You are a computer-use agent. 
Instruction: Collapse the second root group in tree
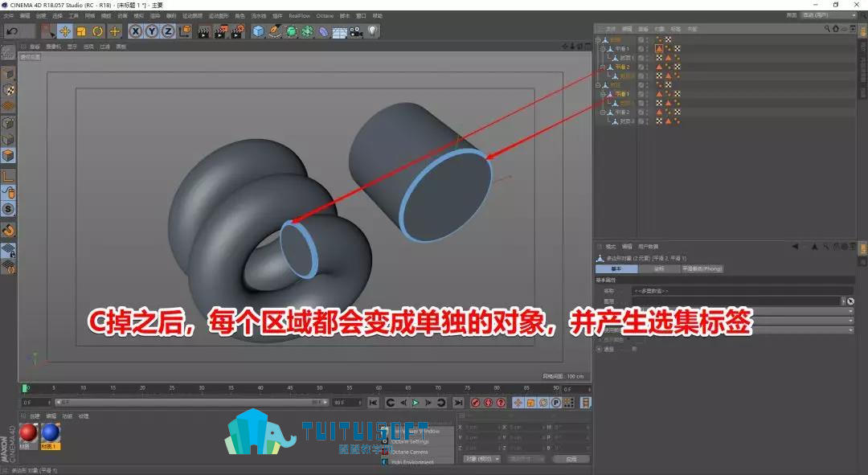pyautogui.click(x=598, y=85)
